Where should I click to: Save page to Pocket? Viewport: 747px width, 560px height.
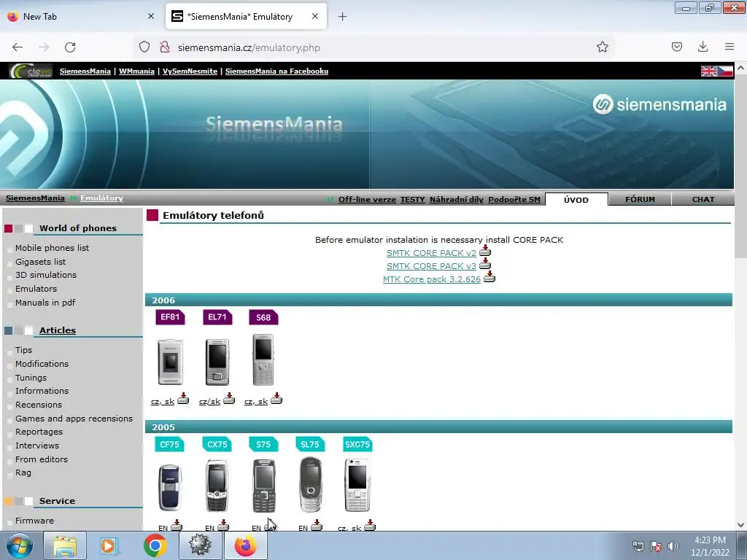pos(676,47)
